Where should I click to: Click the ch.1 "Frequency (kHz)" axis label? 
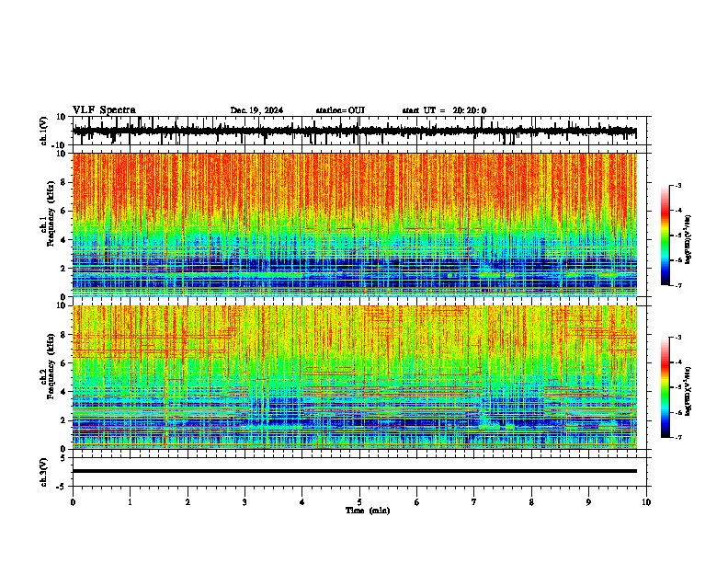[51, 213]
